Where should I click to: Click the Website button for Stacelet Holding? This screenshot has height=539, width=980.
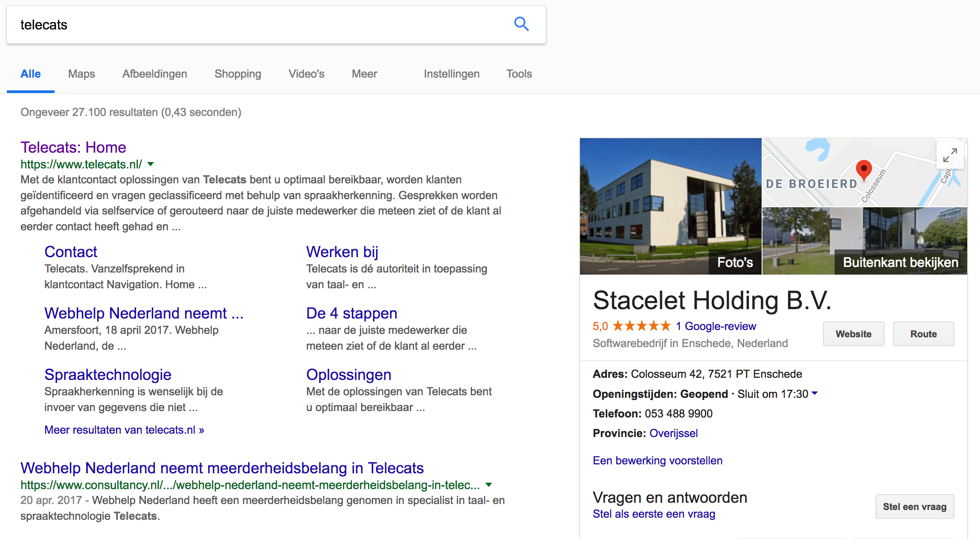point(853,334)
